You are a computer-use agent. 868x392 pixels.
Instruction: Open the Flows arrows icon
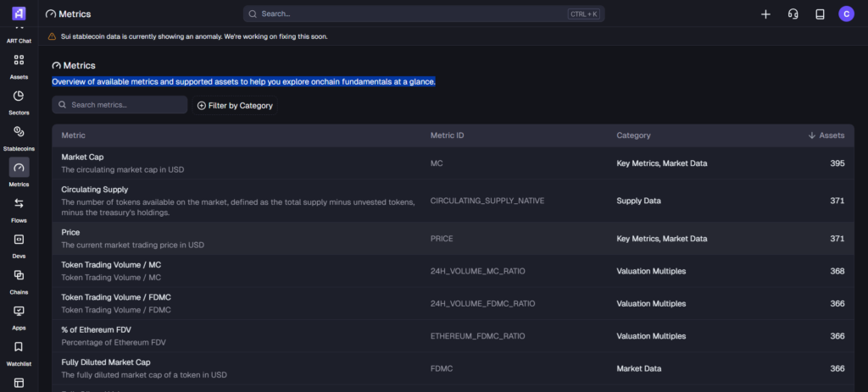pyautogui.click(x=19, y=203)
